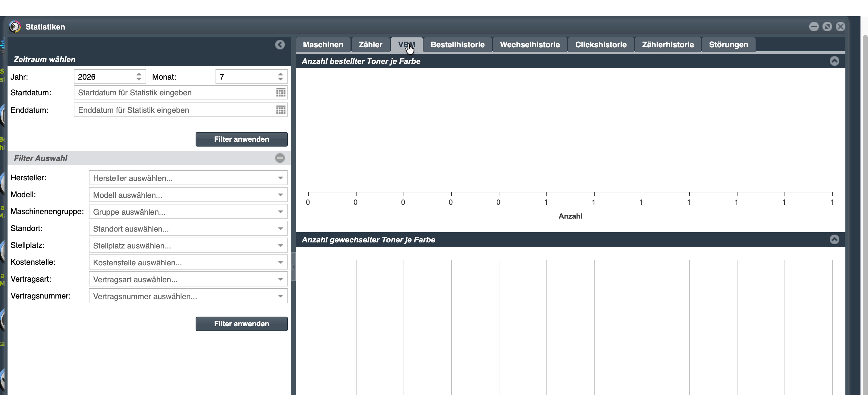The image size is (868, 395).
Task: Open the Hersteller dropdown
Action: (188, 178)
